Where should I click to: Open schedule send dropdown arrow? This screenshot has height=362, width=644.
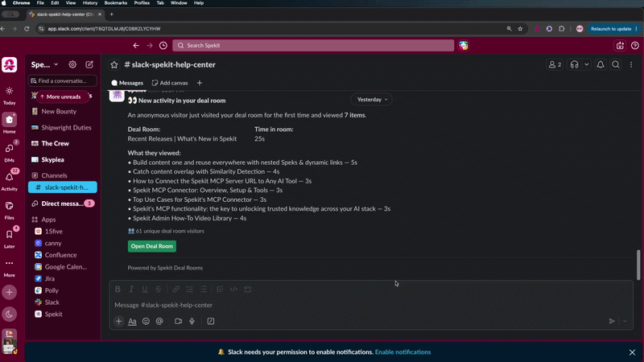(x=625, y=321)
